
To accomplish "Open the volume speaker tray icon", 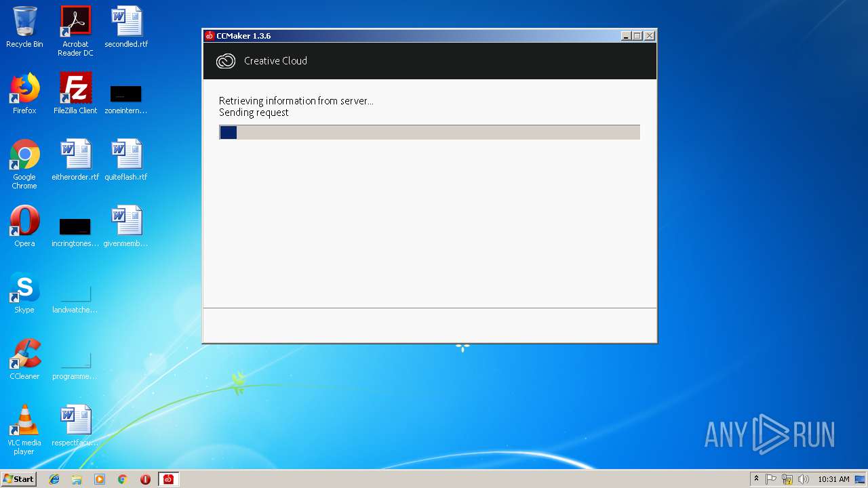I will 804,479.
